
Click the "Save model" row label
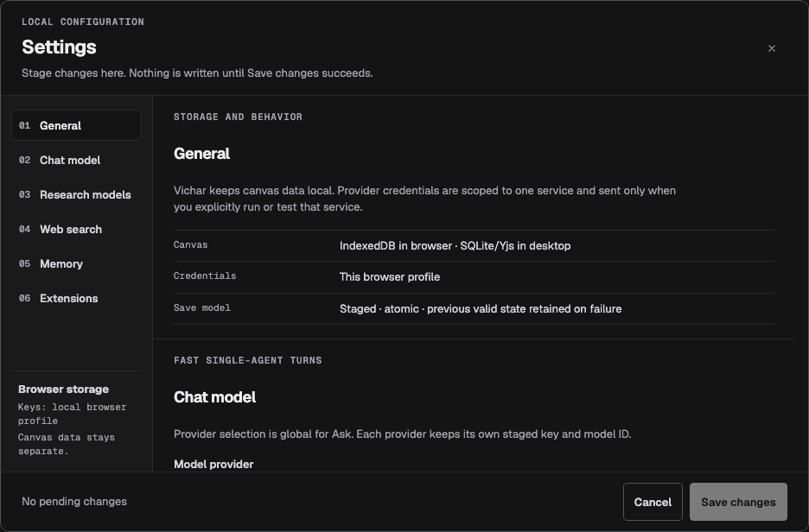(x=201, y=307)
